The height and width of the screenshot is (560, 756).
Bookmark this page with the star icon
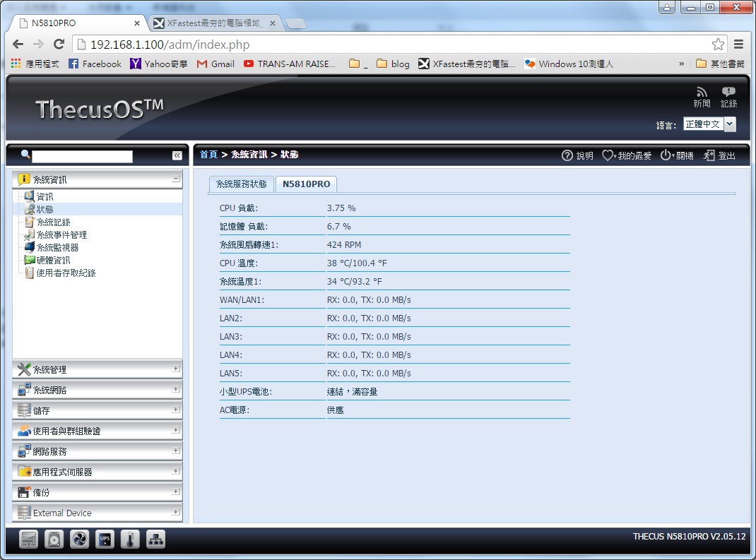[x=718, y=44]
